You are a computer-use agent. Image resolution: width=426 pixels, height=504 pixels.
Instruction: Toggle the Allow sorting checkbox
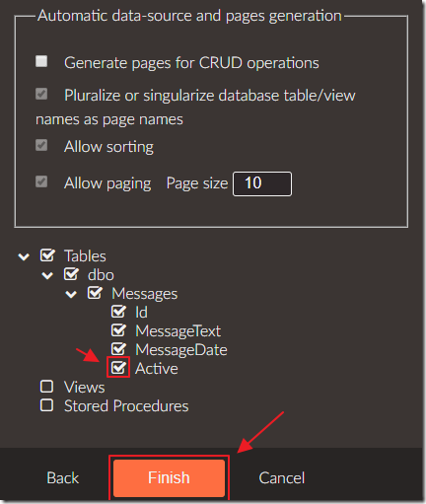[x=41, y=145]
